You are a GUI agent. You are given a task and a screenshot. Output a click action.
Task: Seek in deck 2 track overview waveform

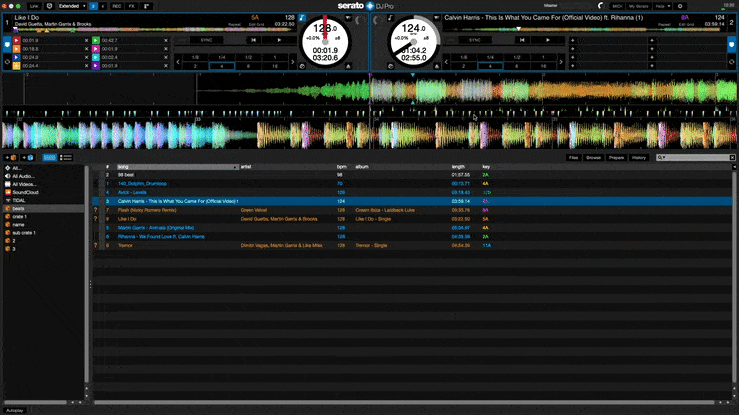[584, 30]
